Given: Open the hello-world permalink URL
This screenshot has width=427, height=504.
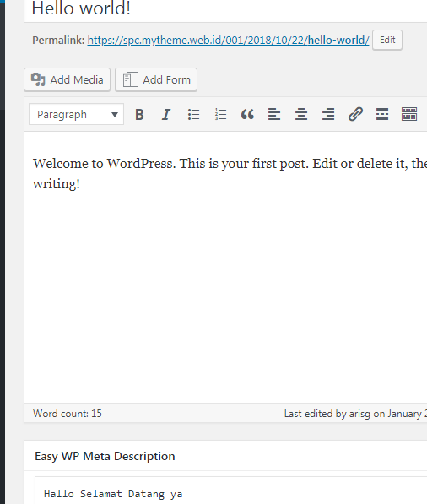Looking at the screenshot, I should tap(228, 41).
